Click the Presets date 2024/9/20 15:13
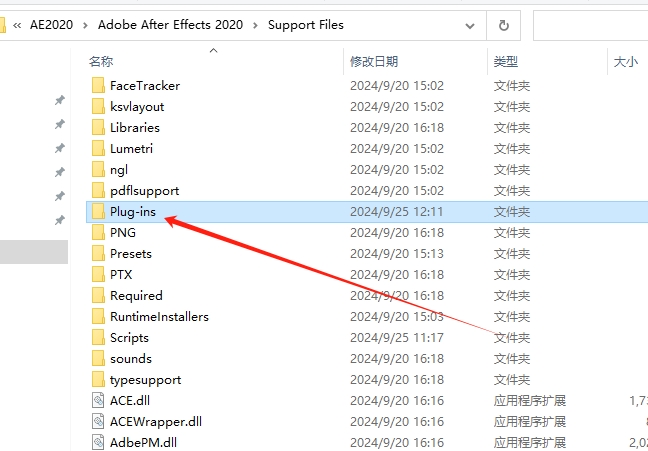This screenshot has height=451, width=648. pos(397,254)
